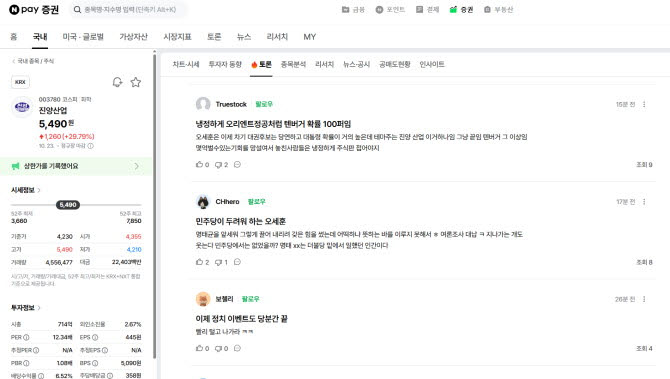Open the 상한가를 기록했어요 banner

76,166
